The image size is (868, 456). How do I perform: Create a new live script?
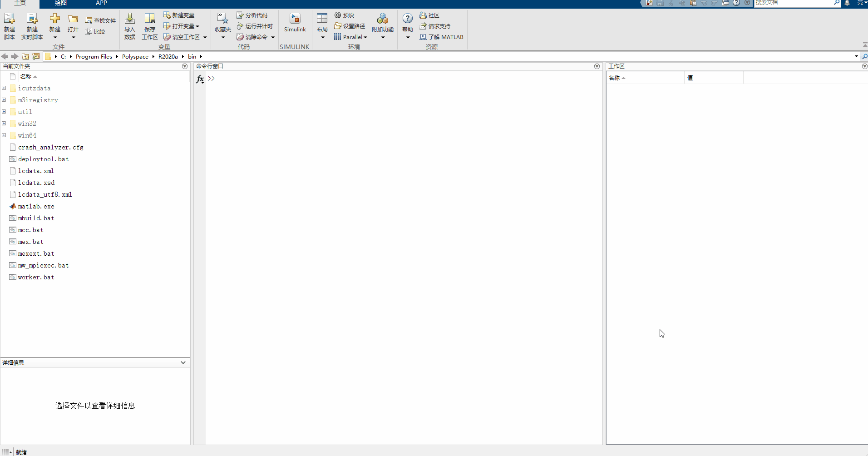32,25
